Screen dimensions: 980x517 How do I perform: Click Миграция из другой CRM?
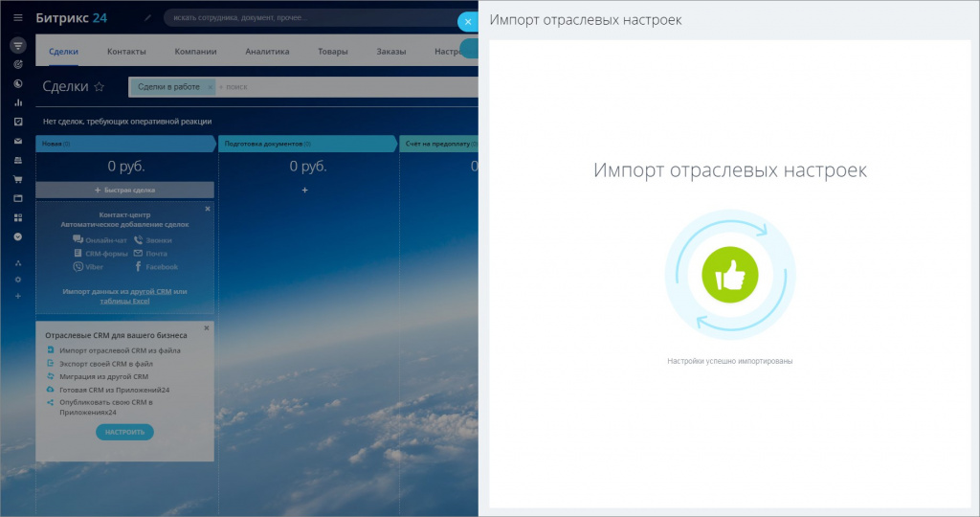[x=103, y=377]
